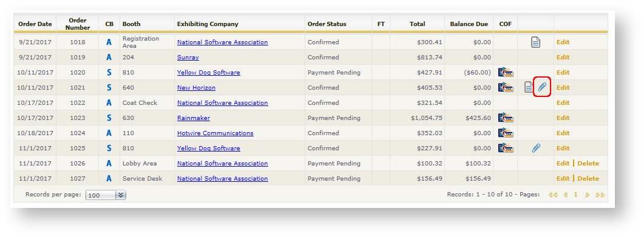Edit order 1018
Image resolution: width=644 pixels, height=237 pixels.
click(x=563, y=42)
